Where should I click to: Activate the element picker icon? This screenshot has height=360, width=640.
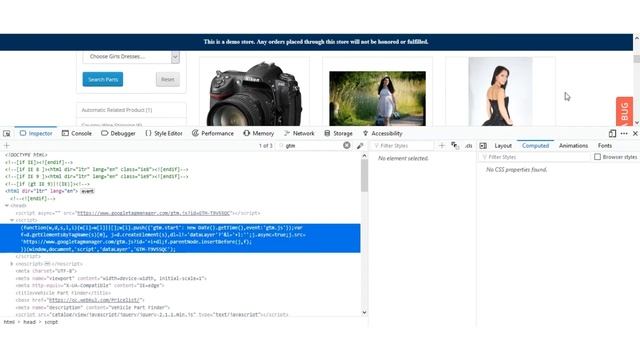[x=7, y=133]
